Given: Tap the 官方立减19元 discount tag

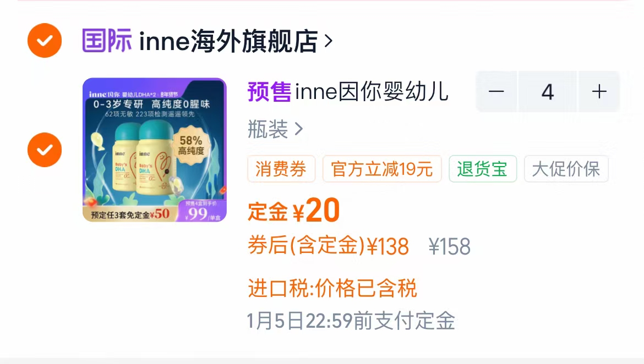Looking at the screenshot, I should [x=382, y=169].
